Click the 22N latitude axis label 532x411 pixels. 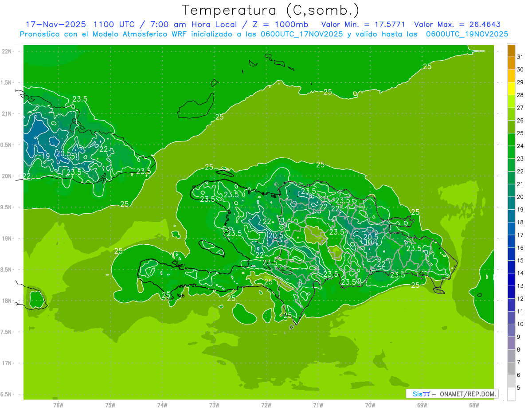pos(8,51)
